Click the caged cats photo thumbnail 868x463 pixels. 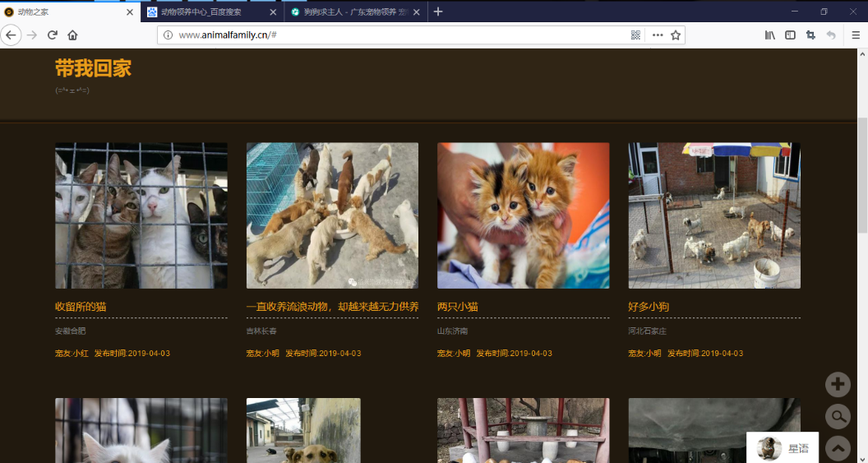point(141,215)
